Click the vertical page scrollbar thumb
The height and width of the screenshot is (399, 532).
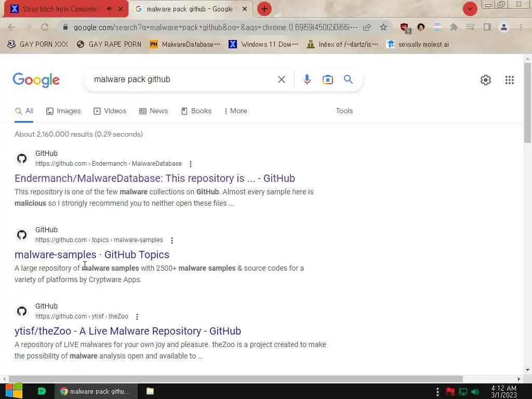point(527,103)
